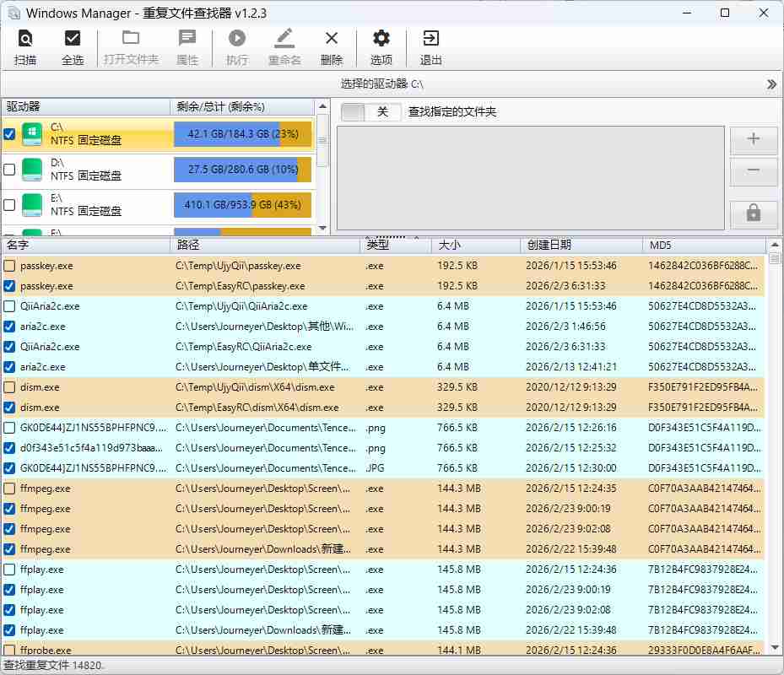Click the E:\ drive usage bar
This screenshot has width=784, height=675.
click(x=242, y=205)
